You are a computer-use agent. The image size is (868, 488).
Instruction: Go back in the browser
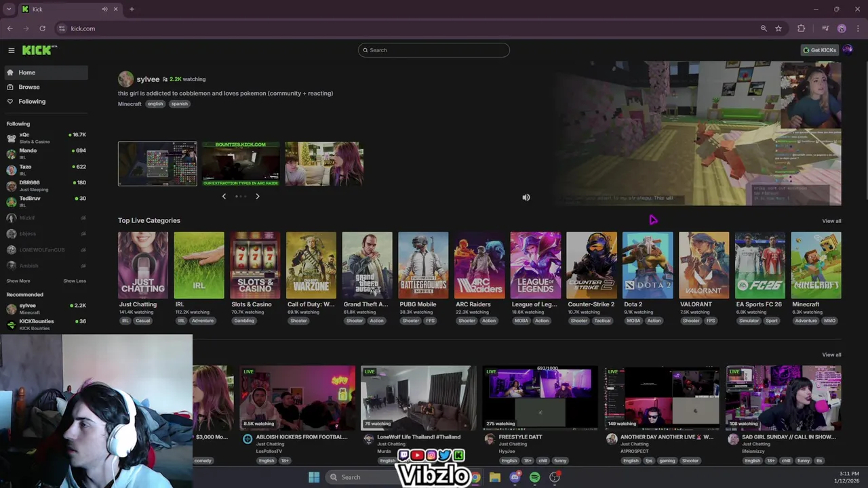pos(9,28)
